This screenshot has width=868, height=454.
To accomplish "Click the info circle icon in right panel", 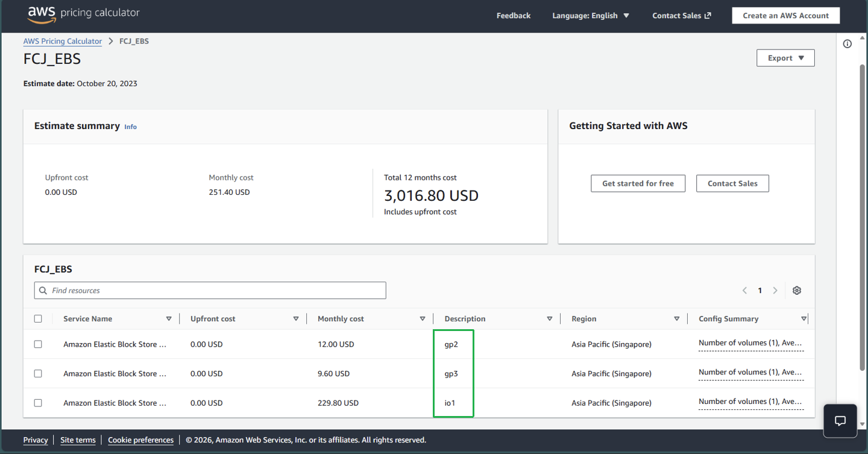I will 847,44.
